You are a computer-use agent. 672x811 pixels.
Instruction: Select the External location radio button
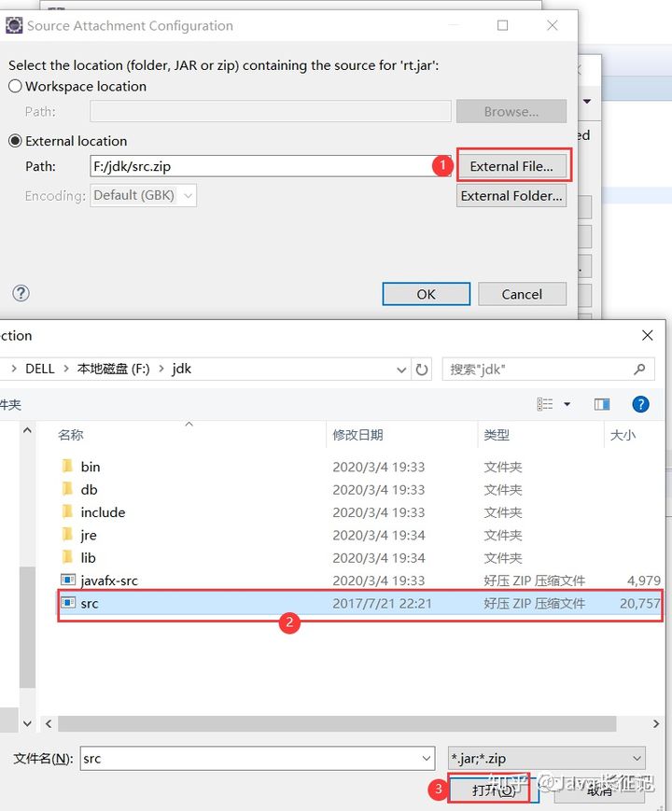coord(15,141)
